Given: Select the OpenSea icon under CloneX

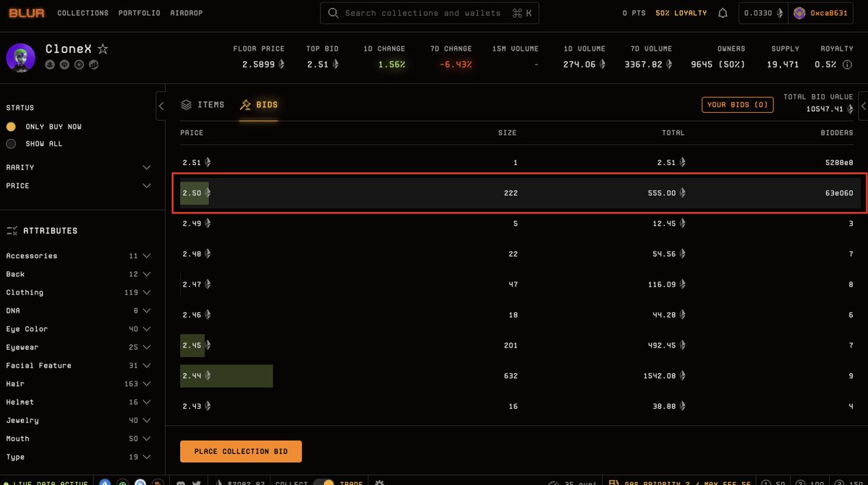Looking at the screenshot, I should (x=50, y=64).
